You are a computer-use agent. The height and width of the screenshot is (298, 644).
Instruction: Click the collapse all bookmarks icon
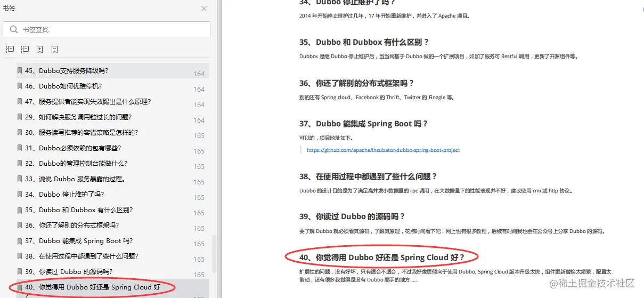[25, 50]
